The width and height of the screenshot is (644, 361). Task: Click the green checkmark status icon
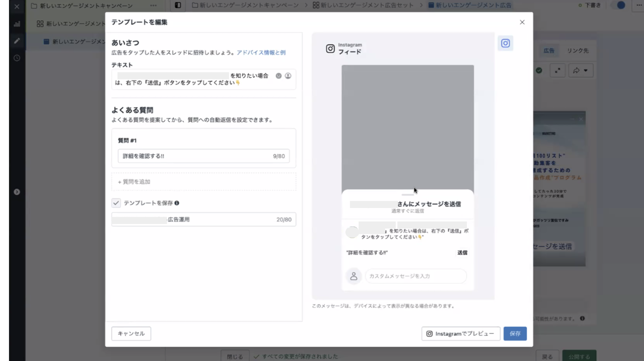539,70
